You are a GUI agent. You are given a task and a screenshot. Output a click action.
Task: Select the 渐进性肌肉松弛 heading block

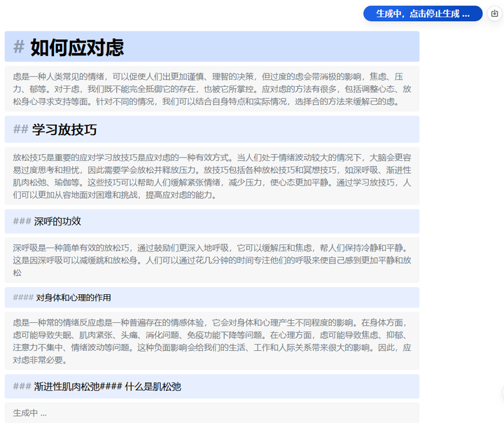click(x=212, y=387)
